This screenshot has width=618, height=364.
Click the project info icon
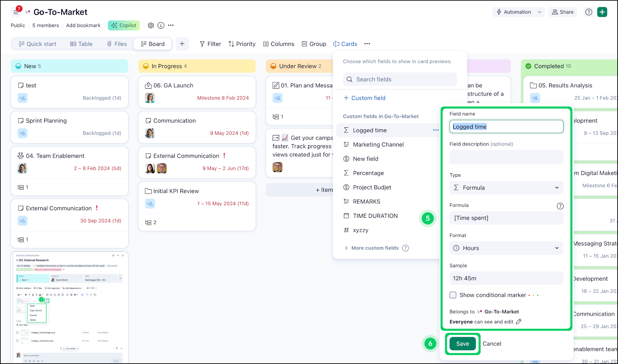(x=161, y=25)
